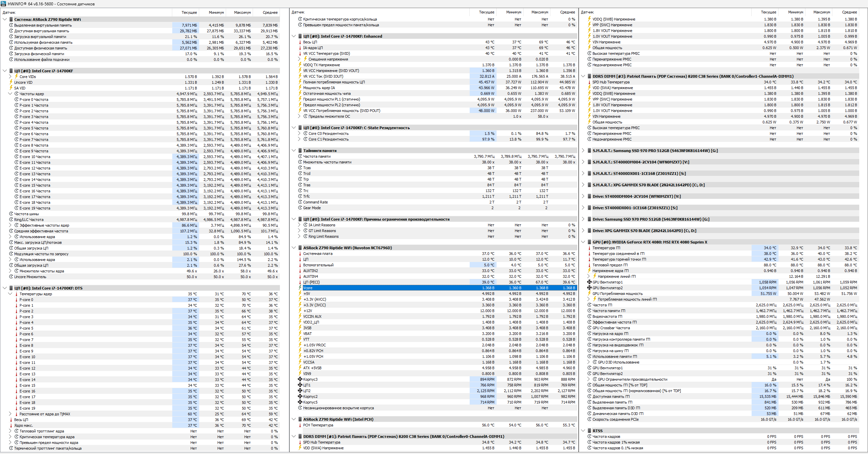Screen dimensions: 868x454
Task: Click the lightning icon beside +12V row
Action: [x=300, y=311]
